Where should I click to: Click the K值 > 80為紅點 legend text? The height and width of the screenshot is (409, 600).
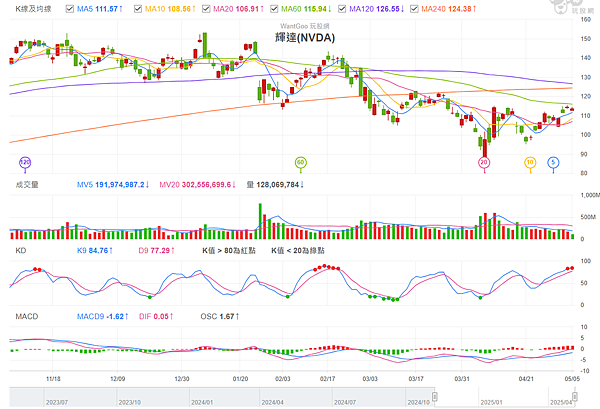pyautogui.click(x=229, y=251)
